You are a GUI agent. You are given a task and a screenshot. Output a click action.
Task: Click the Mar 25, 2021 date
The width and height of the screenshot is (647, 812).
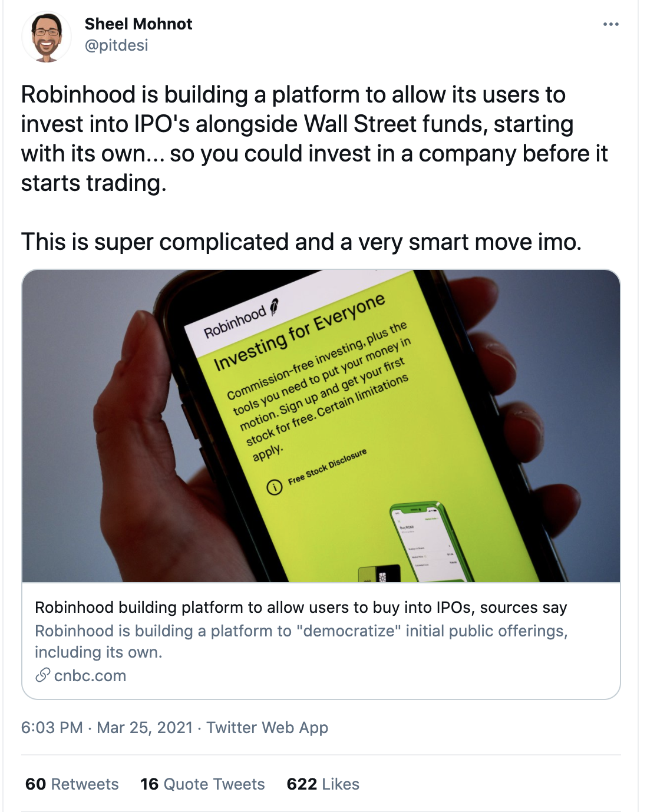click(145, 728)
